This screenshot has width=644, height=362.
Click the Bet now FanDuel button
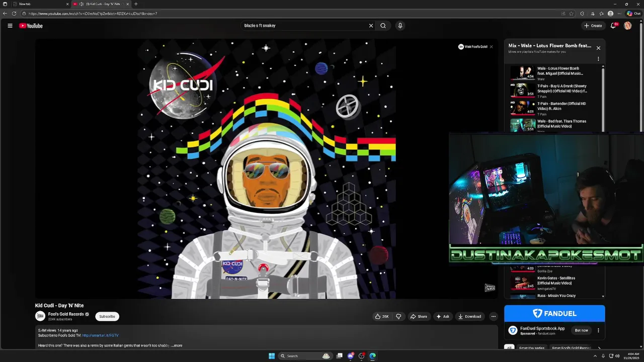[581, 330]
